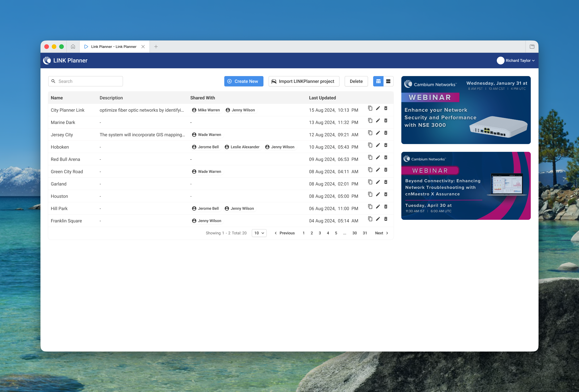Click the Leslie Alexander shared user chip

(242, 147)
